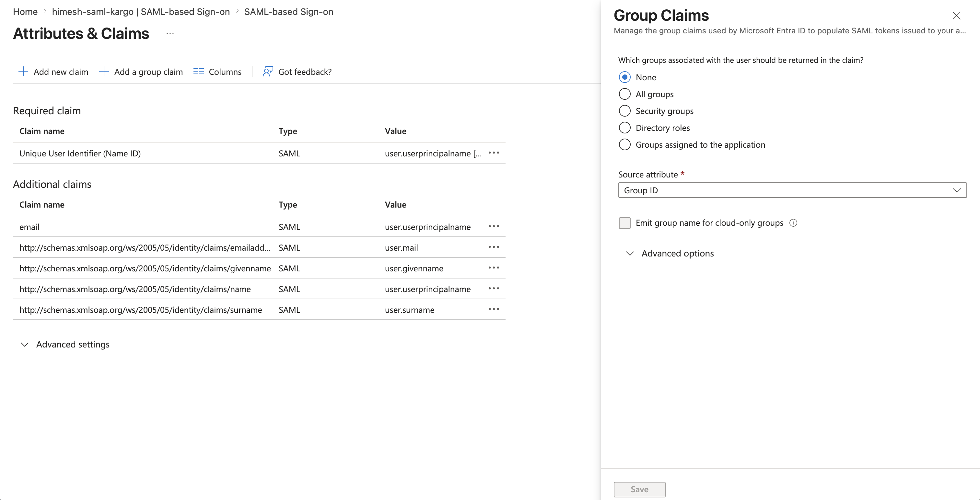The height and width of the screenshot is (500, 980).
Task: Click the Got feedback person icon
Action: tap(268, 72)
